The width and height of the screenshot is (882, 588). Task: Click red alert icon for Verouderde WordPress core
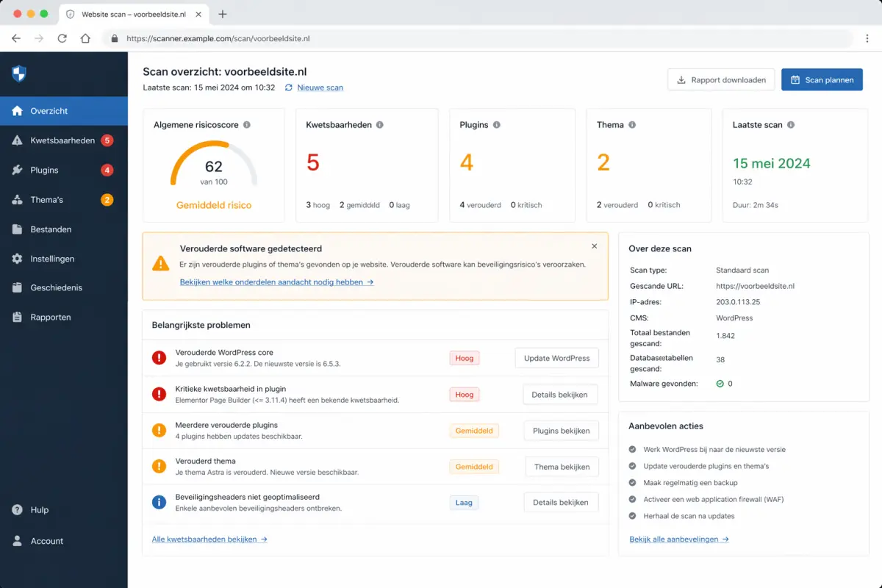point(159,358)
